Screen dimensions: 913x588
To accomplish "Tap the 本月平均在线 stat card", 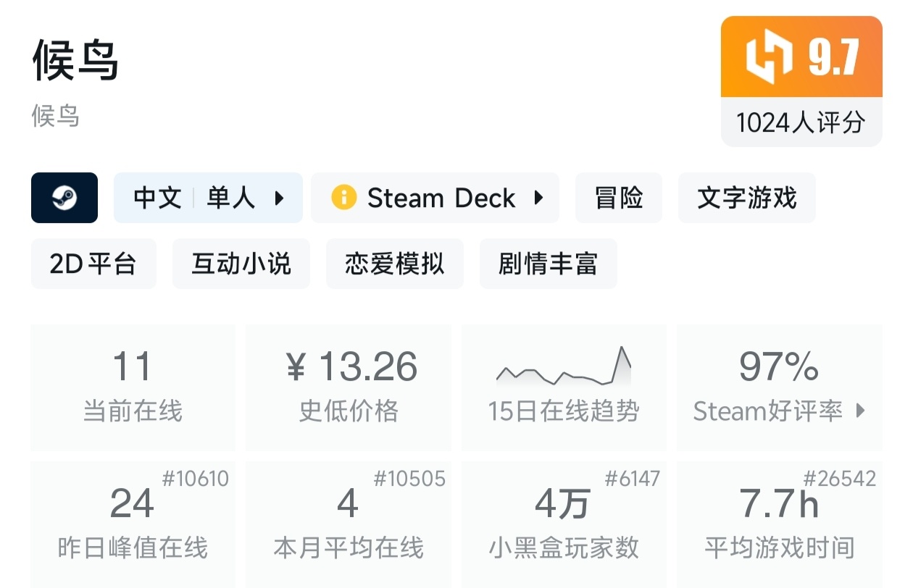I will (x=349, y=524).
